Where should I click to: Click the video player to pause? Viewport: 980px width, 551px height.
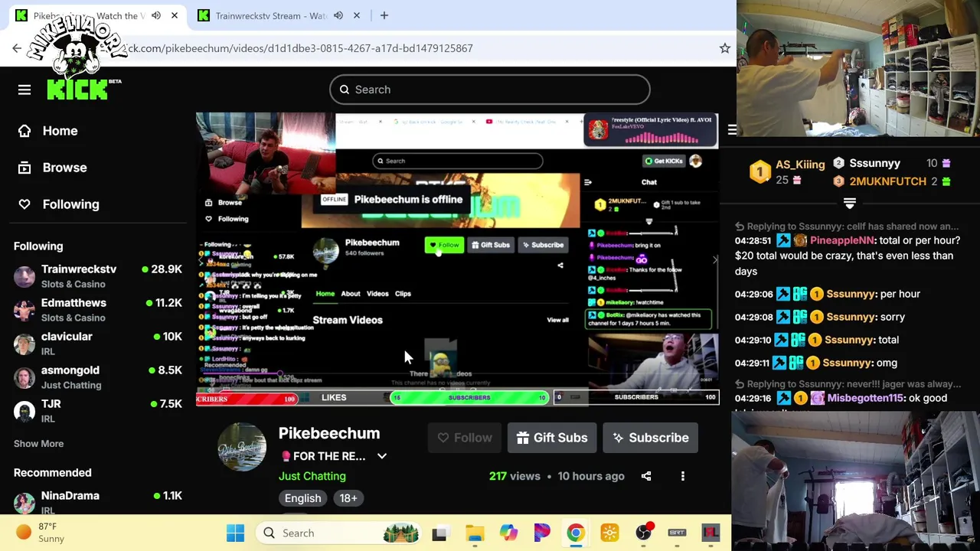point(457,259)
